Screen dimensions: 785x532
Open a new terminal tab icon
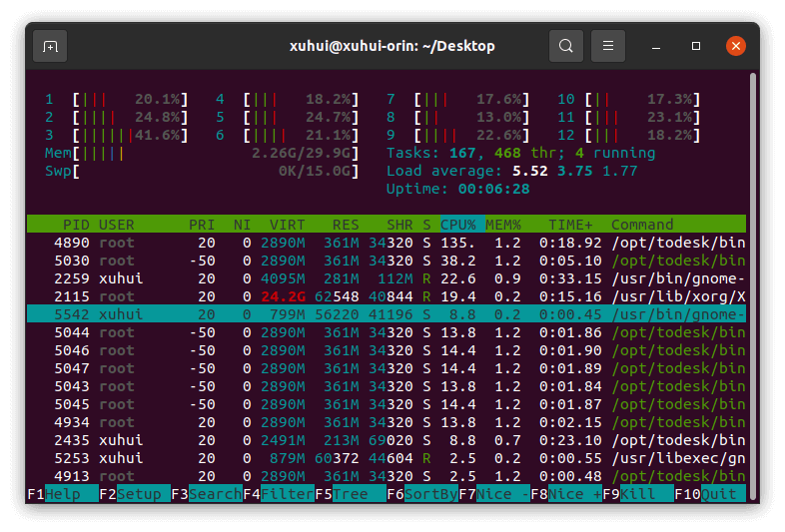pos(50,46)
